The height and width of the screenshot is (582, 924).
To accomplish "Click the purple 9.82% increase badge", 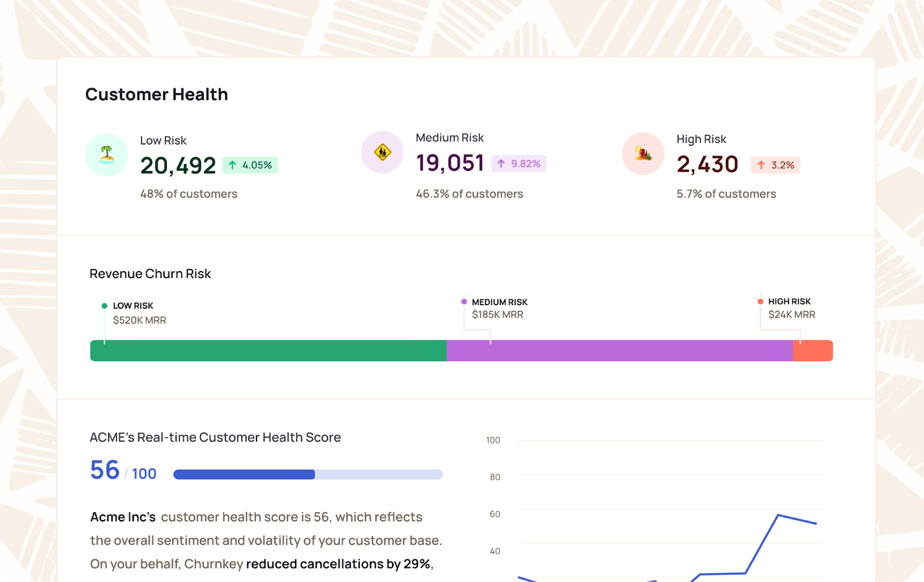I will (519, 164).
